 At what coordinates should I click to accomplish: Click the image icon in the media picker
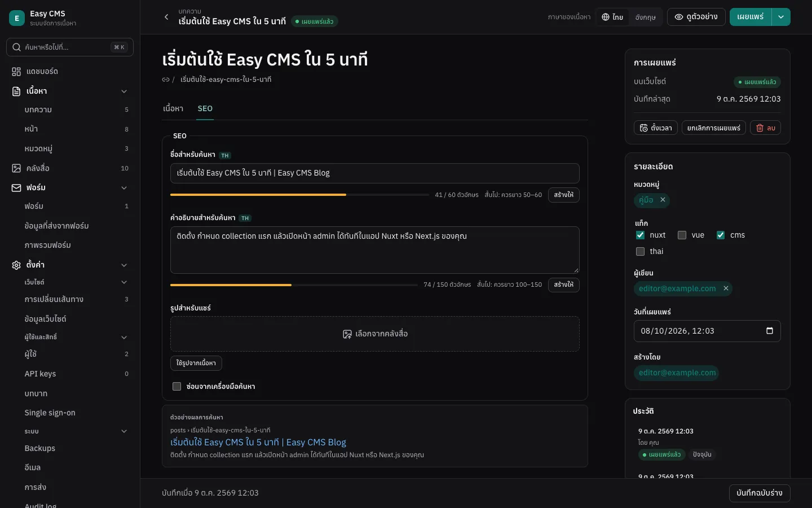pyautogui.click(x=347, y=334)
